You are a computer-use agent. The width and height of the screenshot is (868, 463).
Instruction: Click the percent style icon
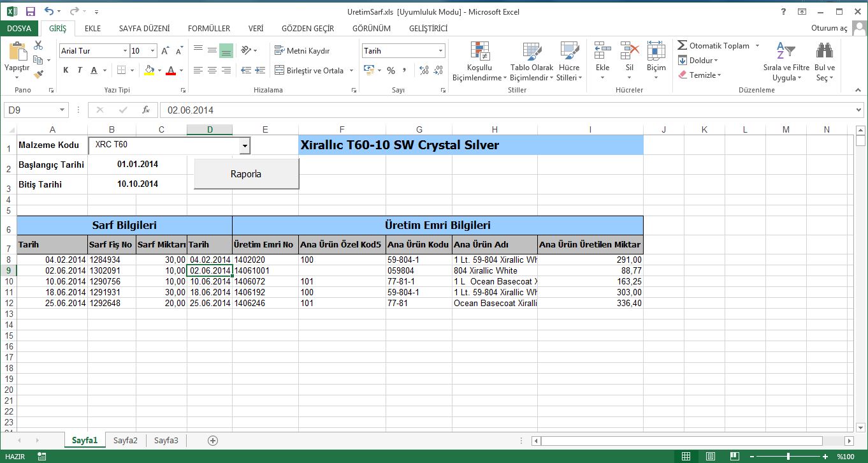[391, 71]
